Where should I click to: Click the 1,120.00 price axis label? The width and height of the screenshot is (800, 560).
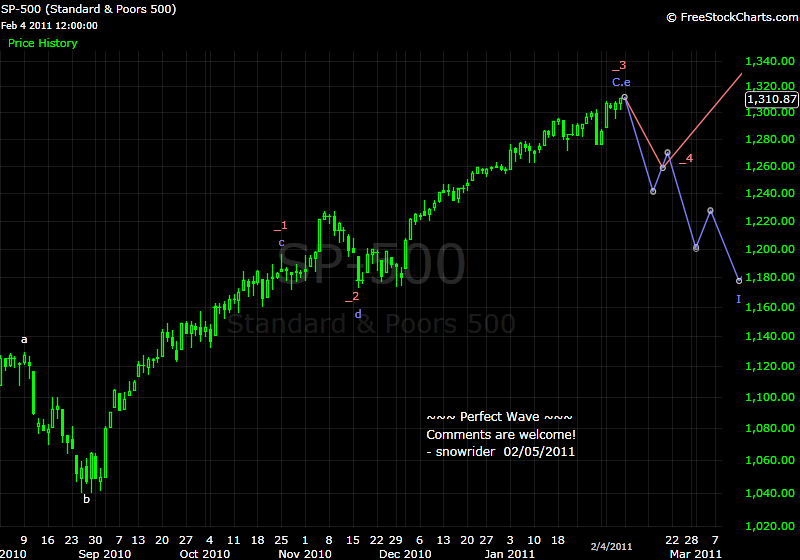770,366
